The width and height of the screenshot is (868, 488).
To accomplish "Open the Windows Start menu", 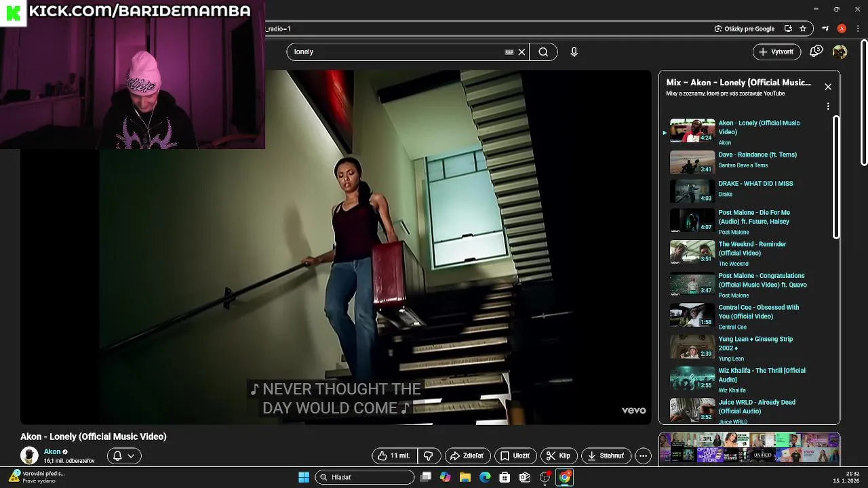I will point(304,477).
